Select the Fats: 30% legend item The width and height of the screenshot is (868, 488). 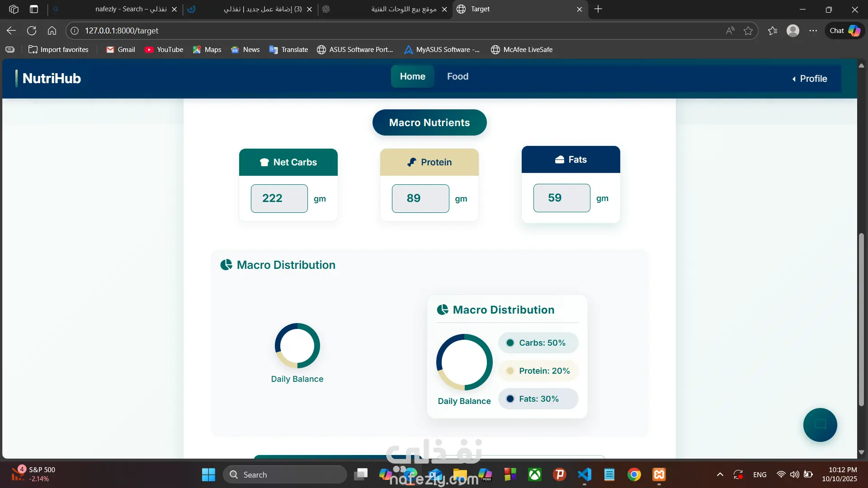(x=538, y=399)
